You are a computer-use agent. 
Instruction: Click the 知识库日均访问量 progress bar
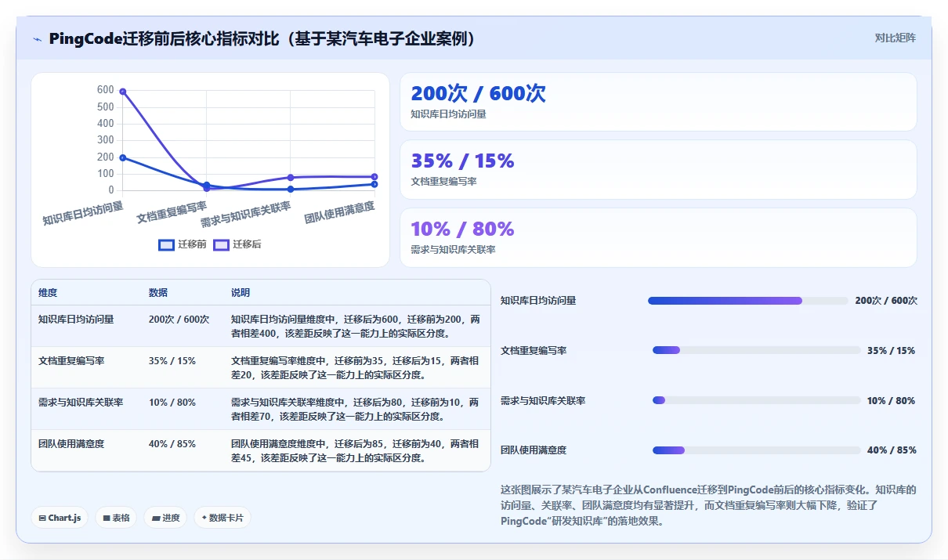tap(748, 301)
